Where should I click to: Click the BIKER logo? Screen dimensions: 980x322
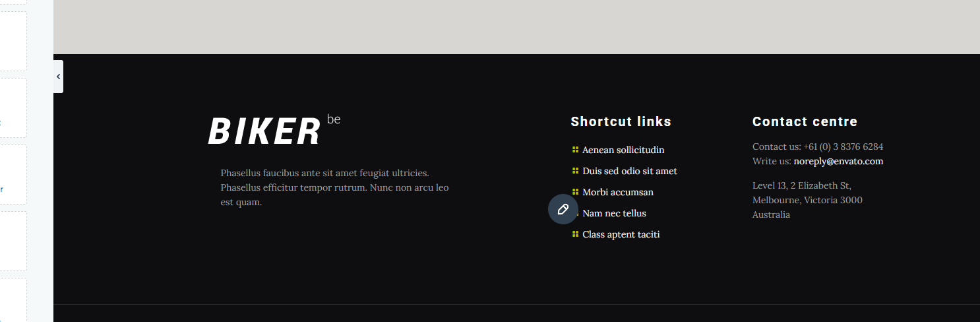click(264, 131)
